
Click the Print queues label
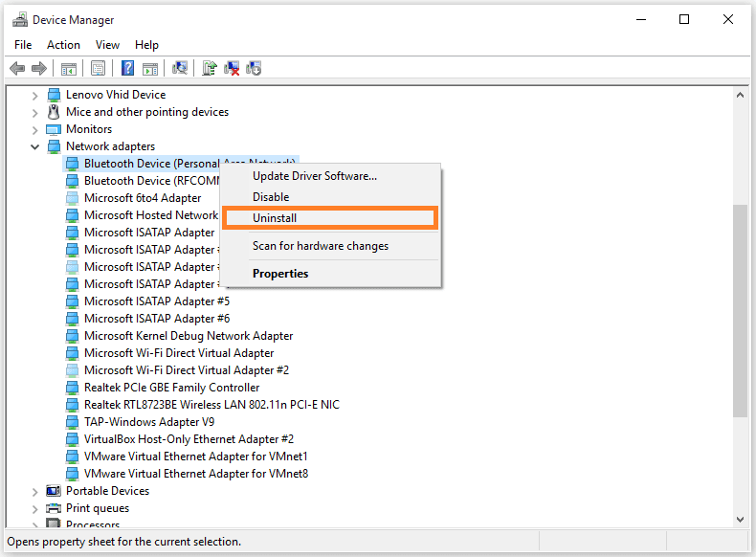(98, 508)
